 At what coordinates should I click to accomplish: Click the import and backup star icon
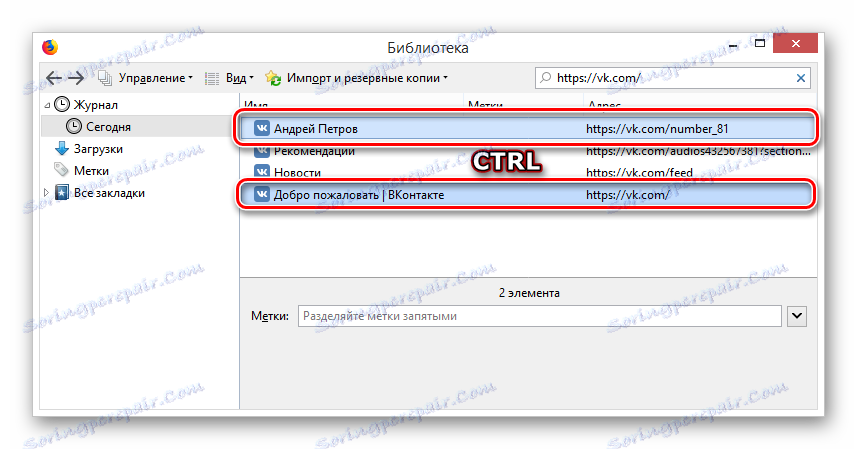pos(273,78)
